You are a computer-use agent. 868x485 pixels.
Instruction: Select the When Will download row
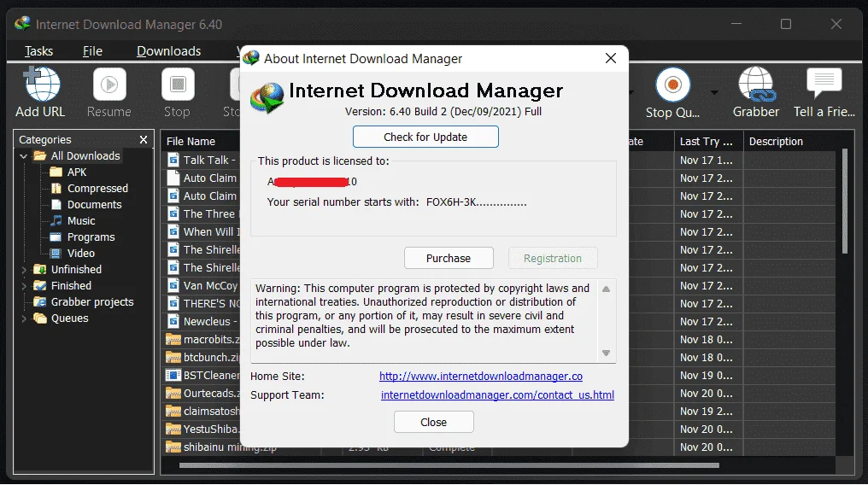click(202, 231)
